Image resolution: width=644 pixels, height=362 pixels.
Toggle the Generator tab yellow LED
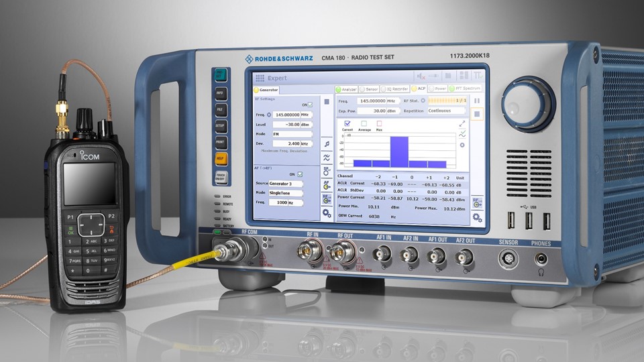coord(256,90)
